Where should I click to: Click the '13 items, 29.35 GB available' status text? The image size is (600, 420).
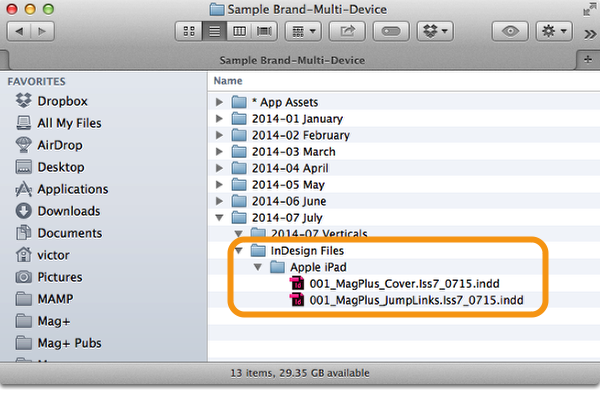300,373
